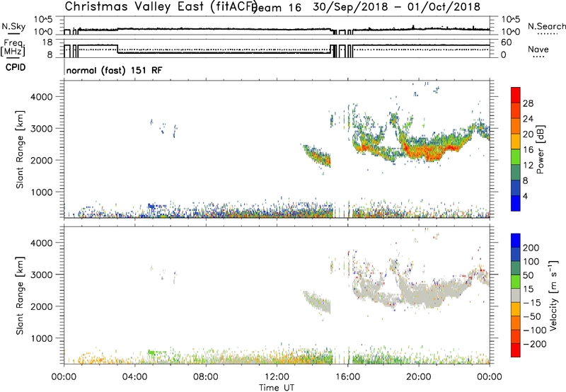566x392 pixels.
Task: Click the Freq. [MHz] axis label
Action: (x=13, y=48)
